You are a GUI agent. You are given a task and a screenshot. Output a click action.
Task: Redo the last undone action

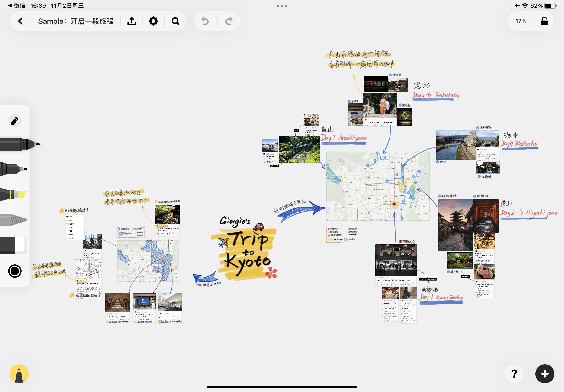(229, 21)
